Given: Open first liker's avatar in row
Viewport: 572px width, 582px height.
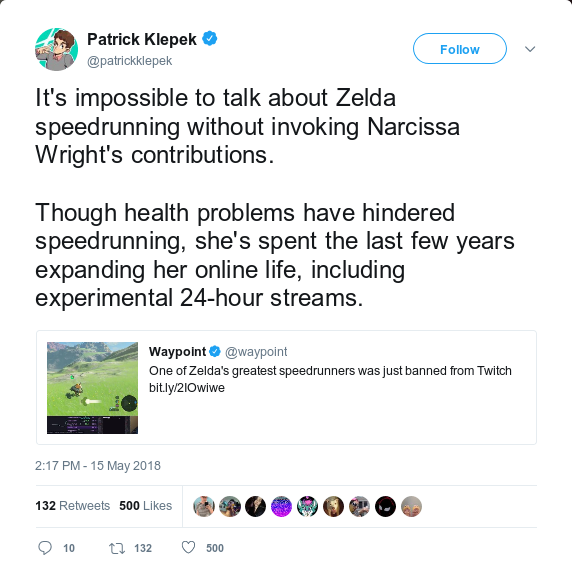Looking at the screenshot, I should pyautogui.click(x=204, y=506).
